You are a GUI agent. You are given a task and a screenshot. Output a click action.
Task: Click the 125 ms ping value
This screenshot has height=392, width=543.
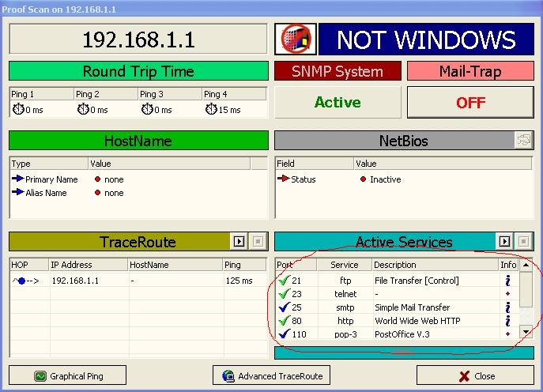[239, 281]
